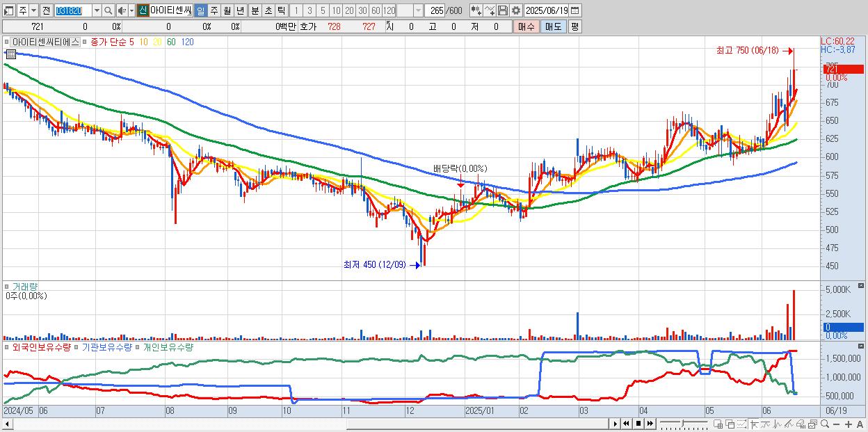Click the volume panel corner button
Image resolution: width=868 pixels, height=432 pixels.
point(862,286)
